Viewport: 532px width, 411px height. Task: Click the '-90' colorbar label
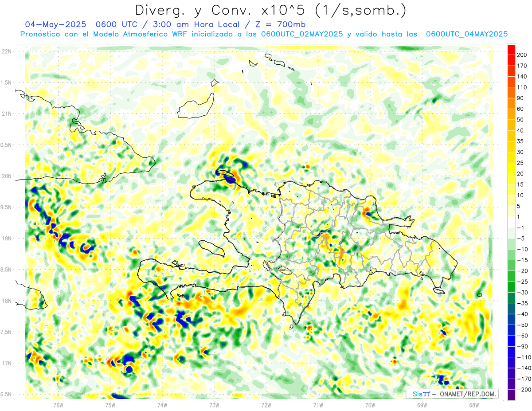pyautogui.click(x=523, y=347)
